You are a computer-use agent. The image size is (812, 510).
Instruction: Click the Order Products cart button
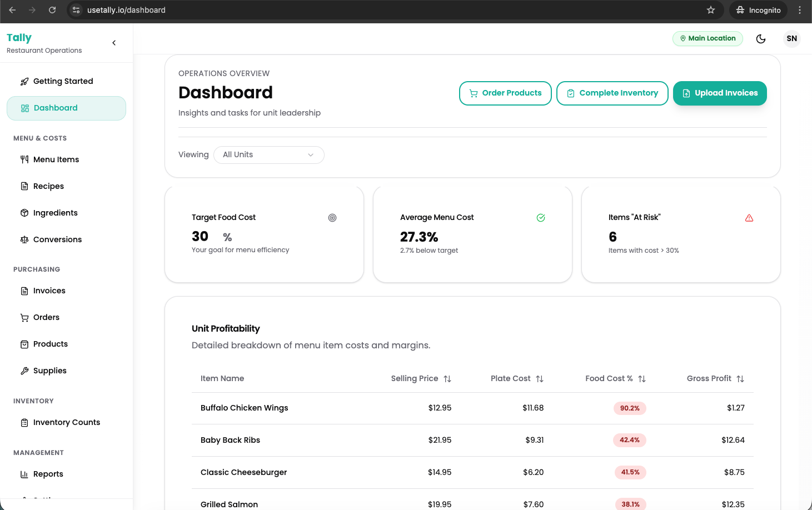(x=505, y=93)
